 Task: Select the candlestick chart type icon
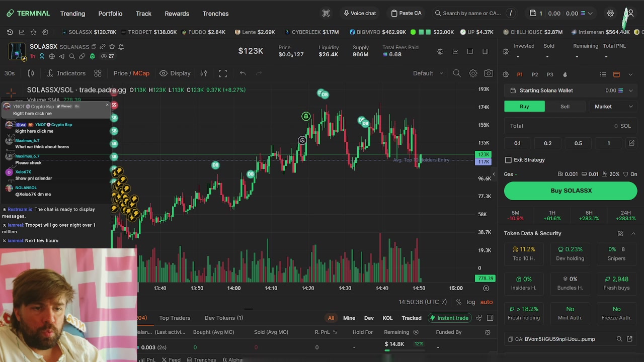[31, 73]
